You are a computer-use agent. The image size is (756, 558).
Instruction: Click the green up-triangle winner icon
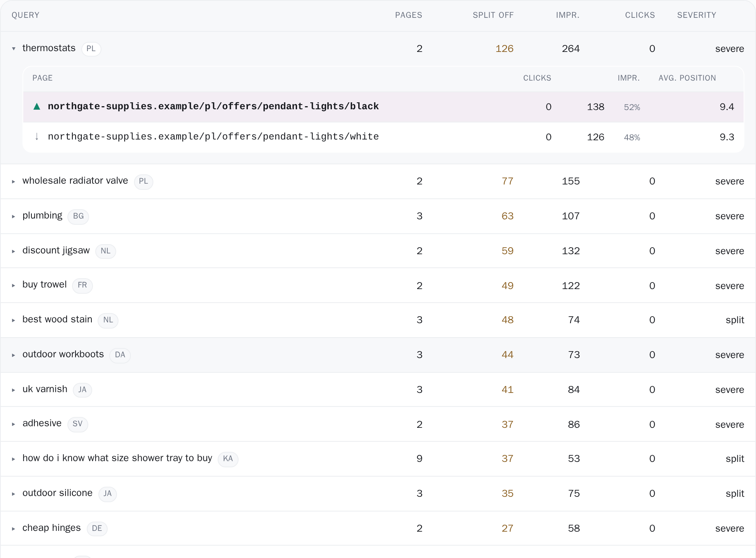point(37,107)
